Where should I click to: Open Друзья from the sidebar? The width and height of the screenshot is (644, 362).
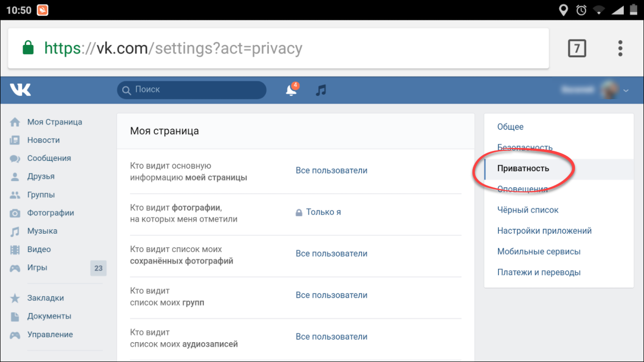click(41, 177)
